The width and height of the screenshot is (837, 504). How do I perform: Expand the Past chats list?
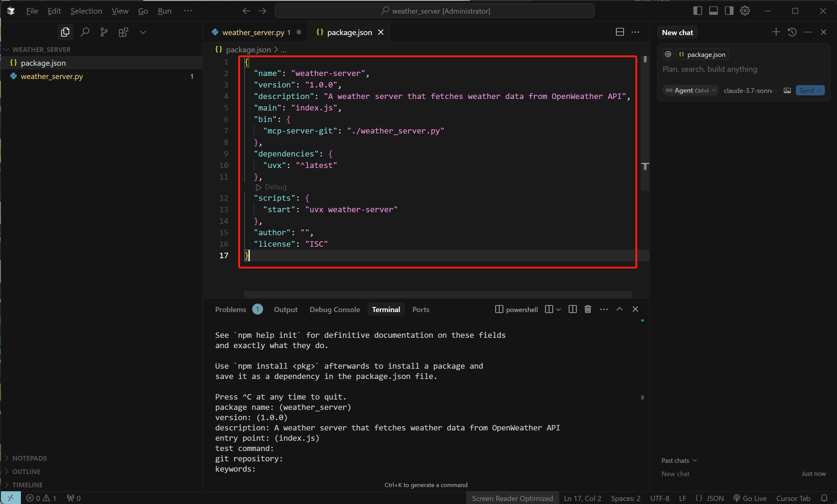(x=679, y=460)
